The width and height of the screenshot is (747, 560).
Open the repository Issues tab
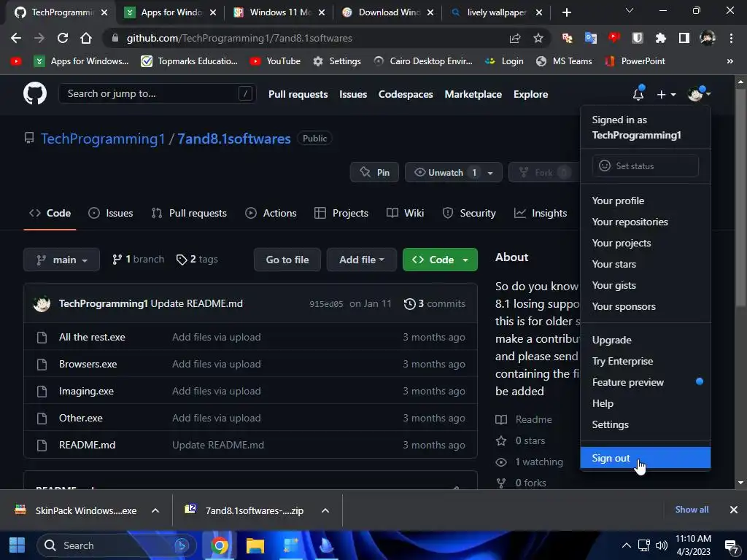click(x=111, y=213)
